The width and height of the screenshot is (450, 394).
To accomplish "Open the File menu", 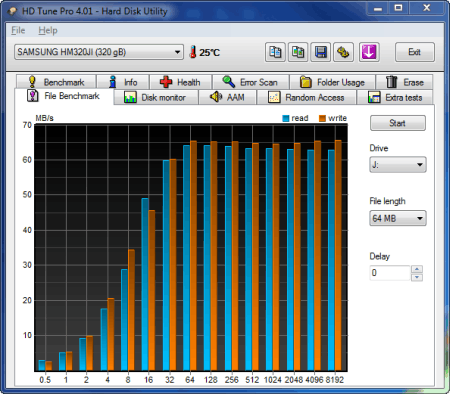I will pyautogui.click(x=18, y=30).
